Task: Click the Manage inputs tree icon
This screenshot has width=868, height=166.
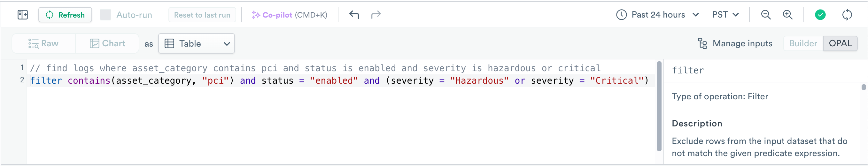Action: 702,43
